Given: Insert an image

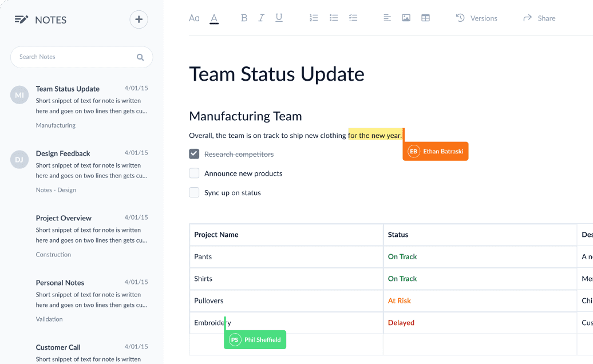Looking at the screenshot, I should (406, 18).
